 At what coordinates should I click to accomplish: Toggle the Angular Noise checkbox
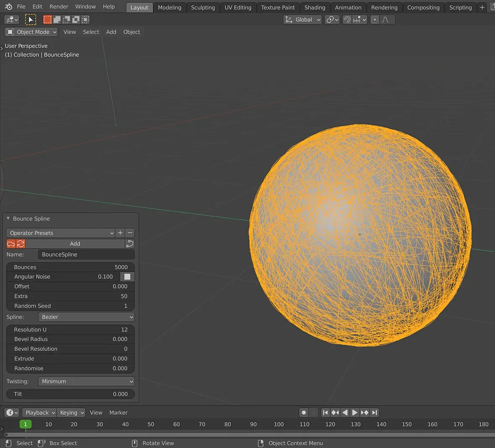[127, 277]
